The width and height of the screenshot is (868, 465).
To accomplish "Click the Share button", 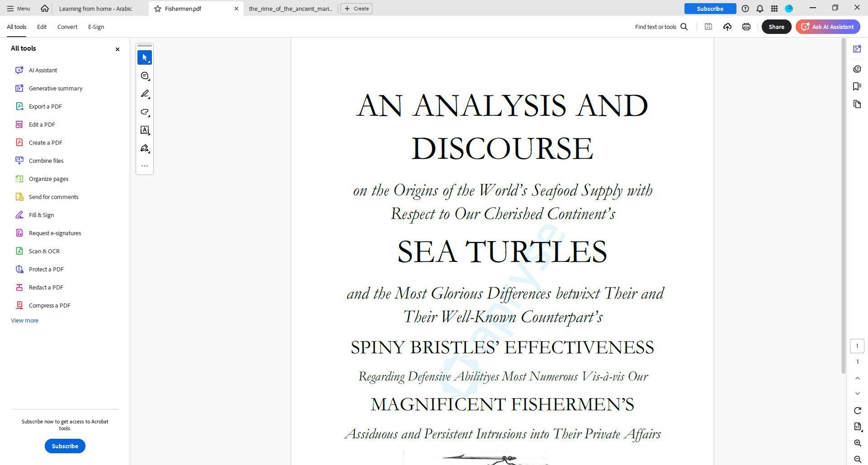I will pos(776,27).
